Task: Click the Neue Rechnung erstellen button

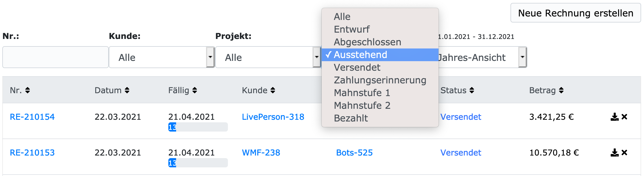Action: pos(576,13)
